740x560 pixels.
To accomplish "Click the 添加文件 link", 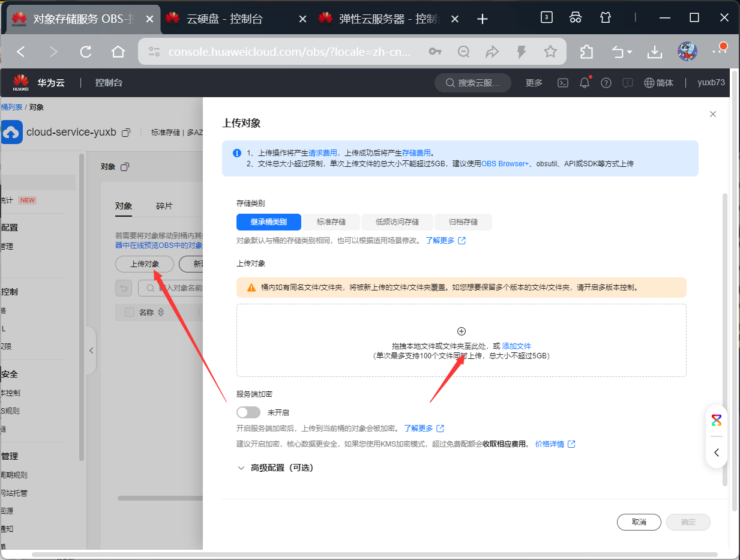I will [517, 346].
